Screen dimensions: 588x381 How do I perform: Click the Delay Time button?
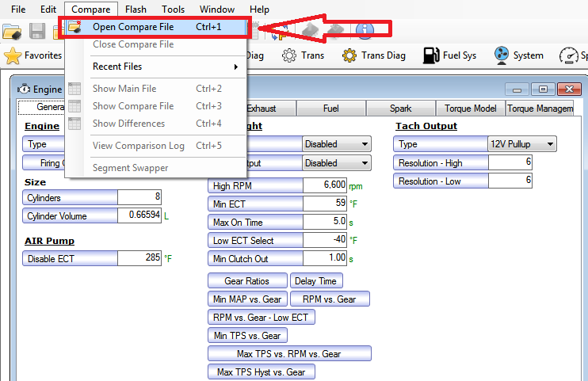(316, 280)
